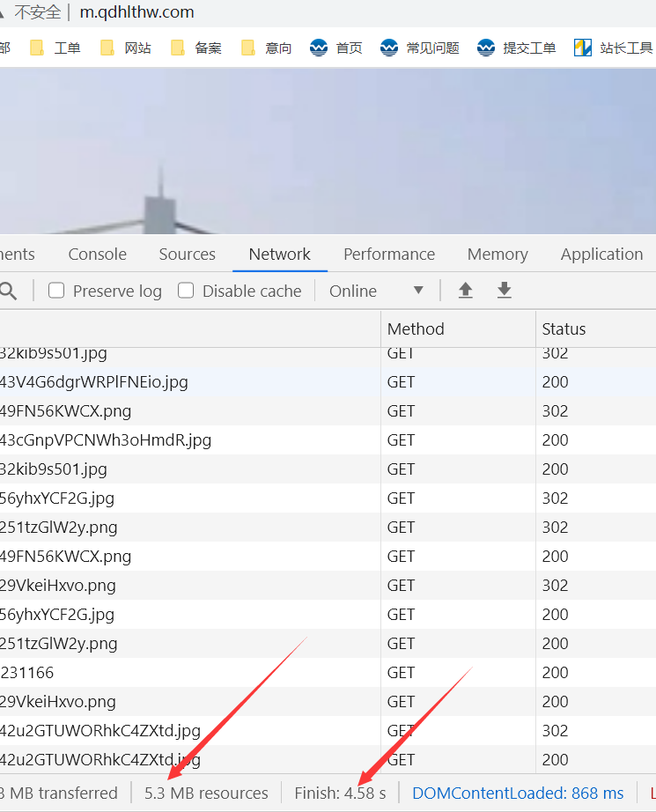Open the 首页 bookmark
656x812 pixels.
(x=336, y=48)
